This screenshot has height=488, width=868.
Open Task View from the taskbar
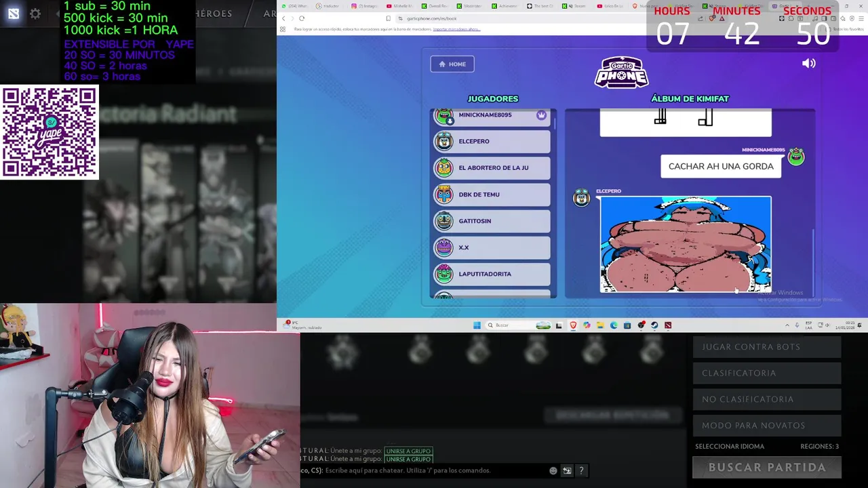[x=559, y=325]
